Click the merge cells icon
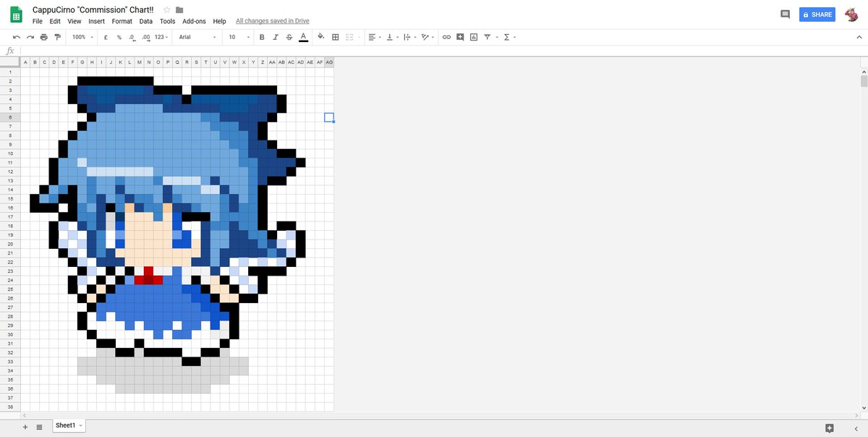The width and height of the screenshot is (868, 437). [350, 37]
